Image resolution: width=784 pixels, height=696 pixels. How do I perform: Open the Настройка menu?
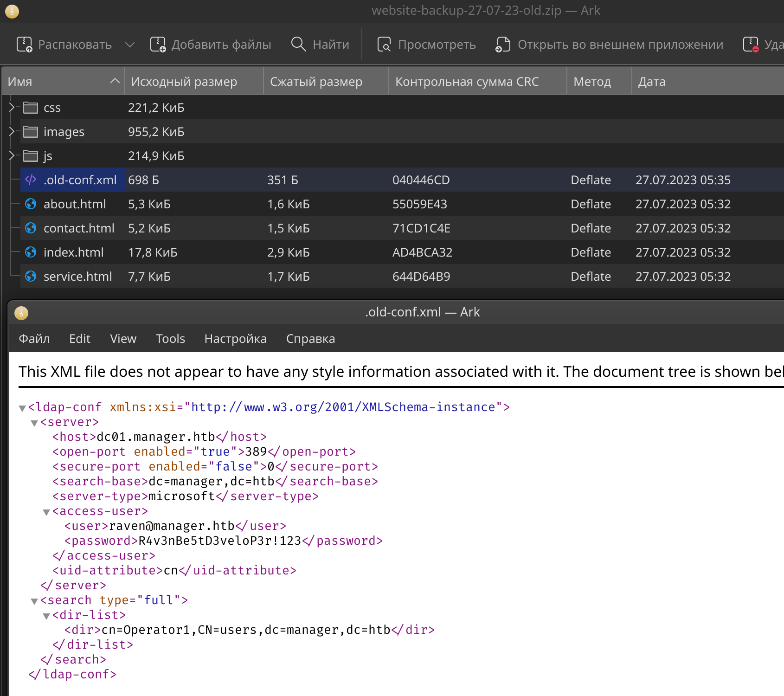point(236,339)
